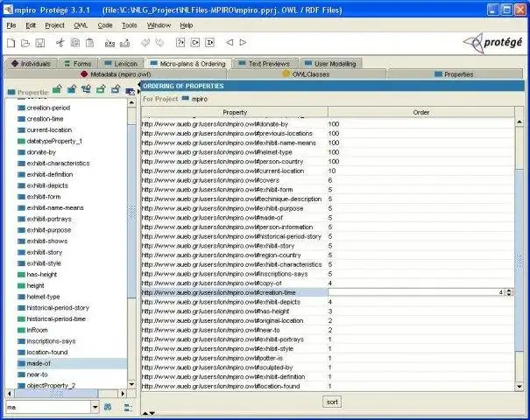
Task: Cut selection with the scissors icon
Action: click(x=60, y=43)
